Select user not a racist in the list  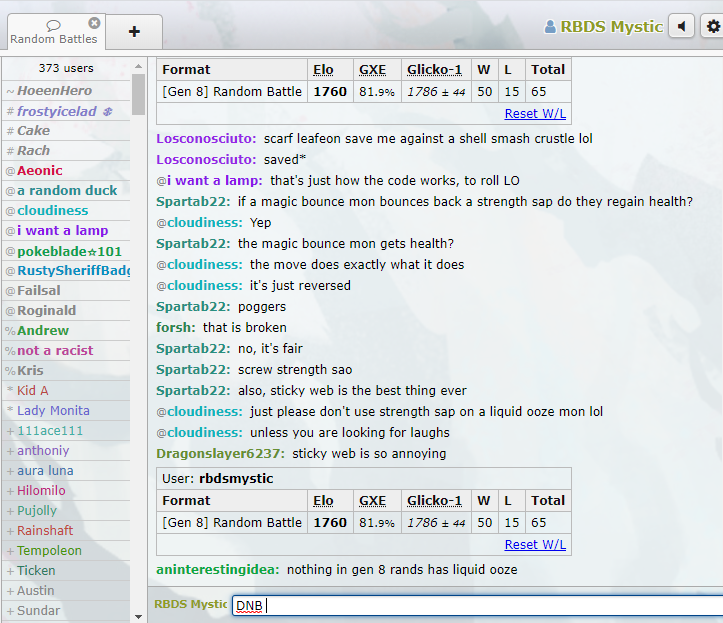coord(66,350)
